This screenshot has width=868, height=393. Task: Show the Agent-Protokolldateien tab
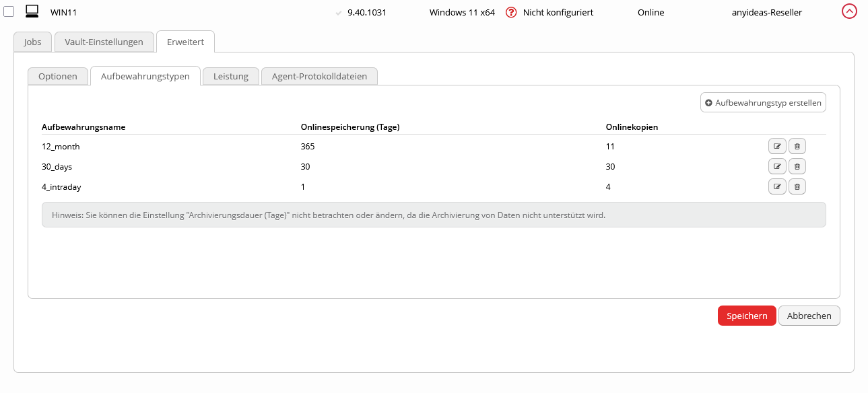click(319, 76)
